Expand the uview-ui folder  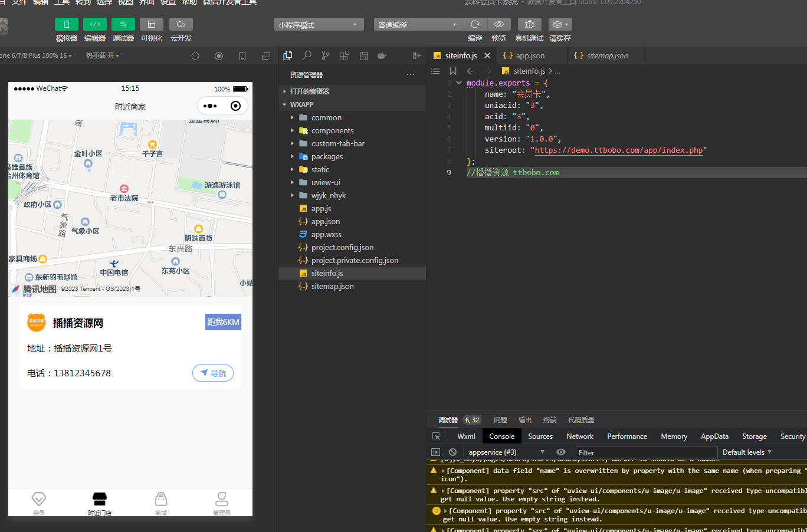352,182
